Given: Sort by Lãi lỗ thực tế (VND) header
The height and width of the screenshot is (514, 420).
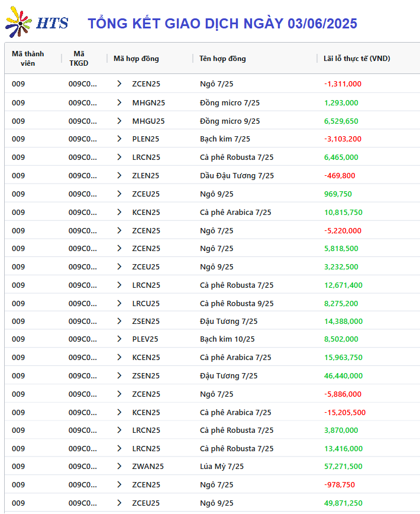Looking at the screenshot, I should click(x=357, y=59).
